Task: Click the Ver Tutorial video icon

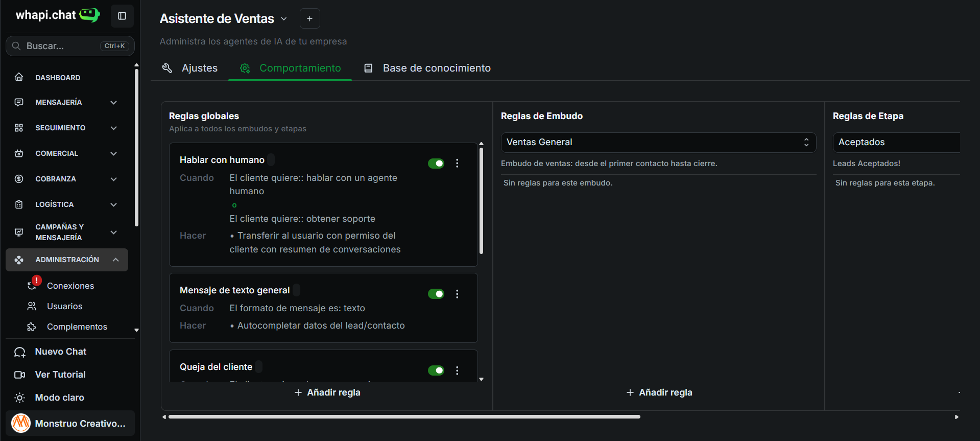Action: click(x=20, y=375)
